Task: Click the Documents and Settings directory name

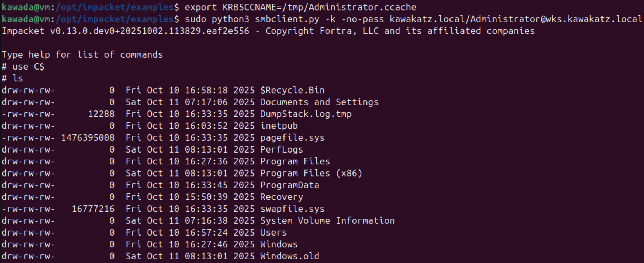Action: tap(319, 102)
